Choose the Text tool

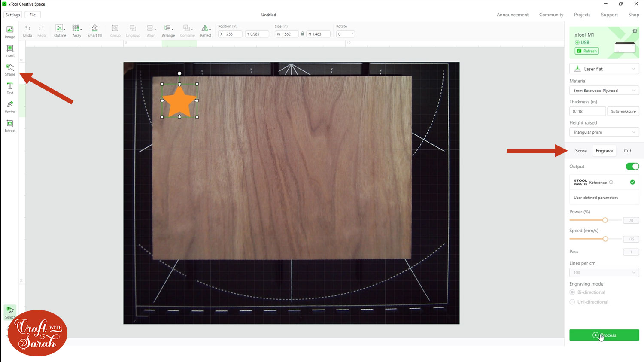(x=10, y=88)
